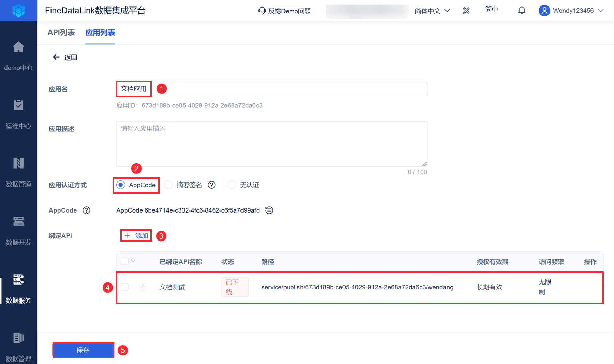Click the 操作 column header
The height and width of the screenshot is (364, 614).
pyautogui.click(x=590, y=262)
